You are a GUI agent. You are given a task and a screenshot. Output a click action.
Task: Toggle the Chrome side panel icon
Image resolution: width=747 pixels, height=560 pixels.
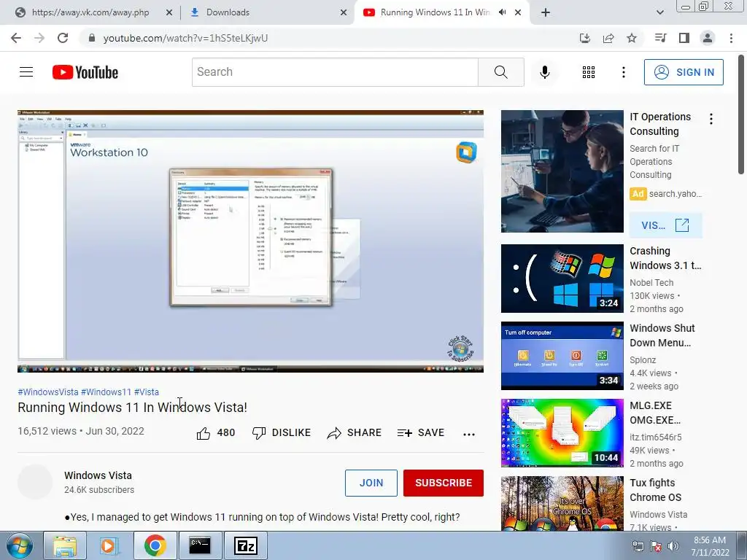tap(684, 38)
